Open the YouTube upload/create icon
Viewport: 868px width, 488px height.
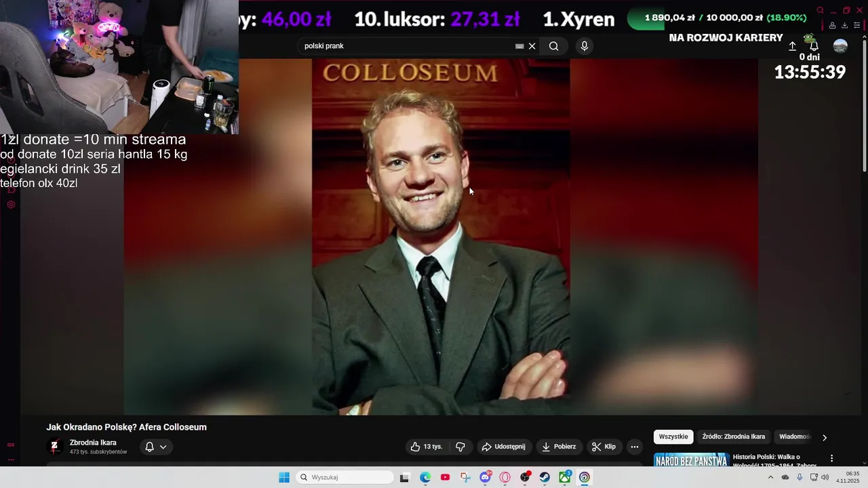pos(792,46)
